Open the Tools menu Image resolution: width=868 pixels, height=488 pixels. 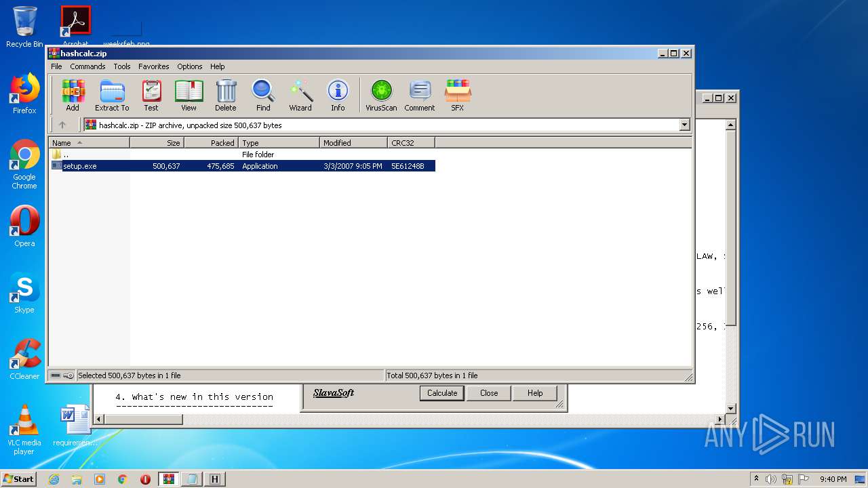point(122,66)
